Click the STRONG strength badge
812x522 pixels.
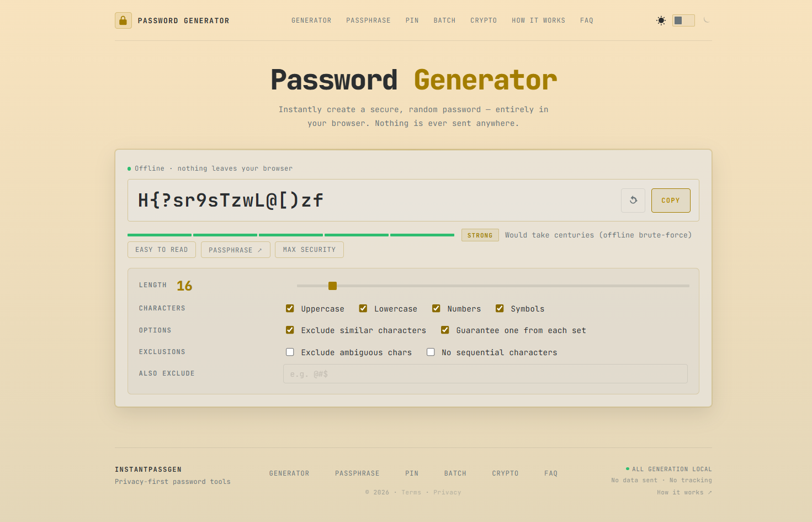pyautogui.click(x=480, y=235)
